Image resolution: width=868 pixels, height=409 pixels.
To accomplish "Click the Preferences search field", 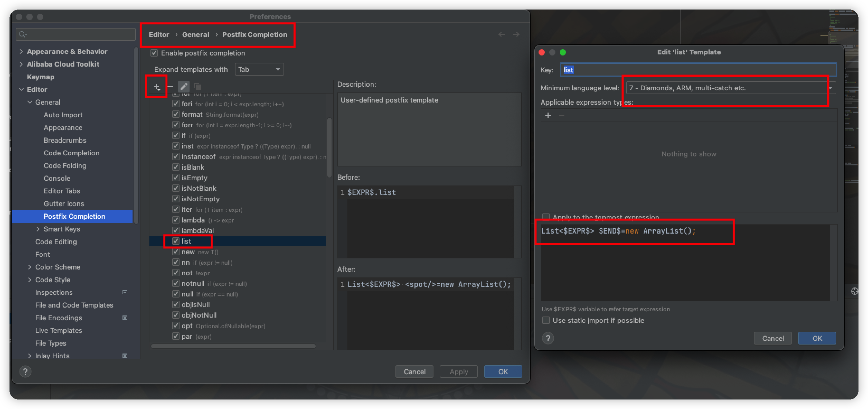I will point(76,34).
